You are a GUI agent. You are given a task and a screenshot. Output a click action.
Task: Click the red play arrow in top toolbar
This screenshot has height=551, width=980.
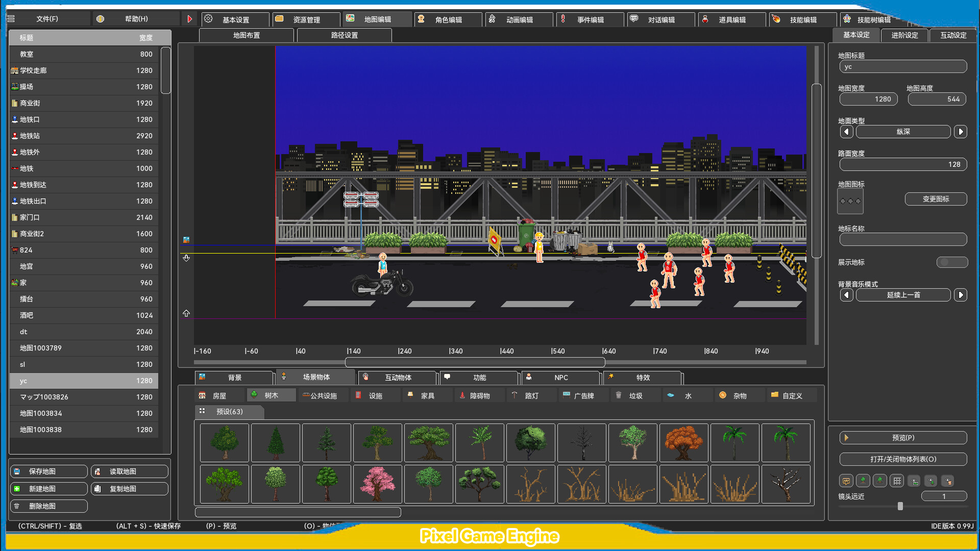pyautogui.click(x=189, y=18)
